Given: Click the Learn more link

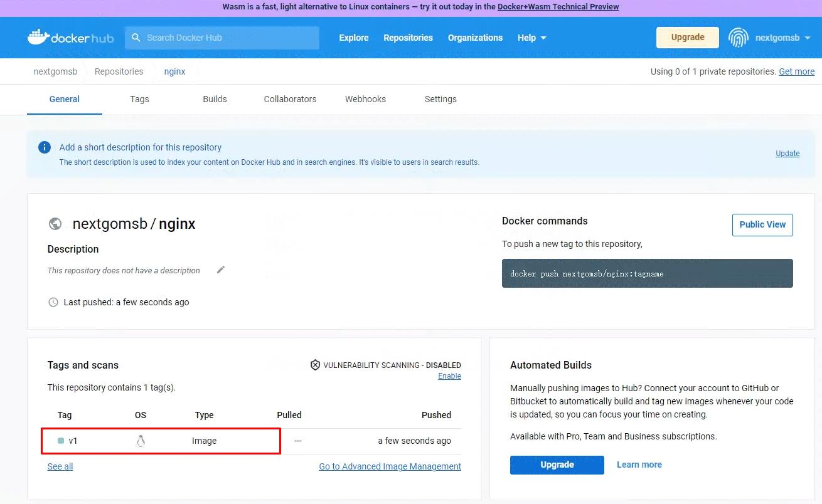Looking at the screenshot, I should [639, 465].
